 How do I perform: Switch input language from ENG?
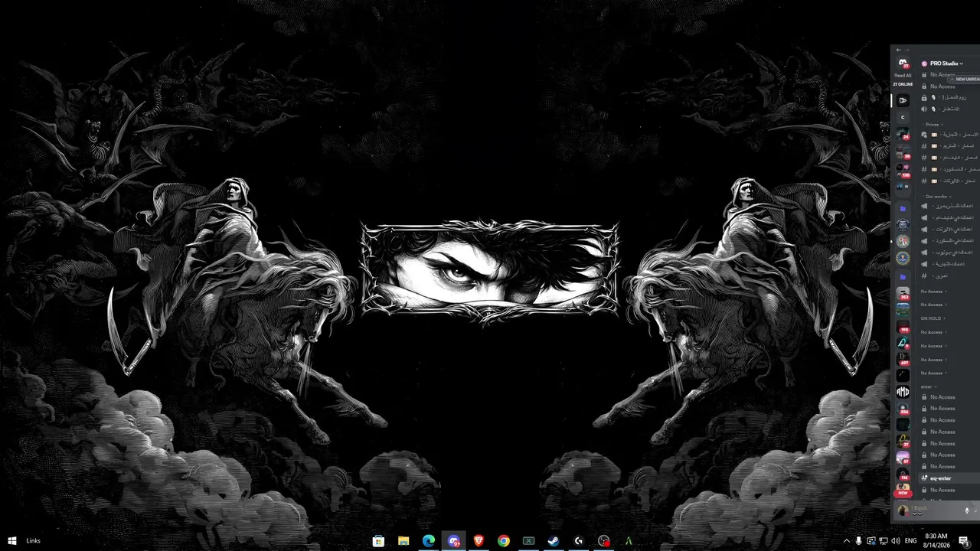click(911, 541)
